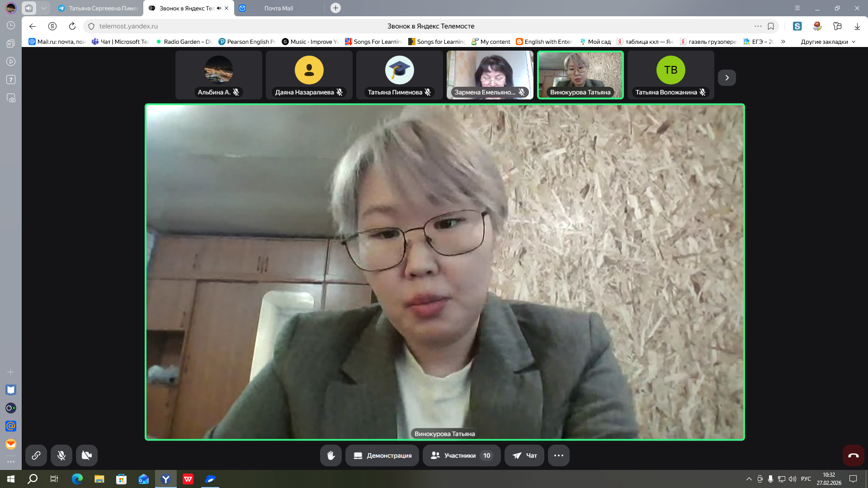
Task: Start Демонстрация screen sharing
Action: tap(382, 455)
